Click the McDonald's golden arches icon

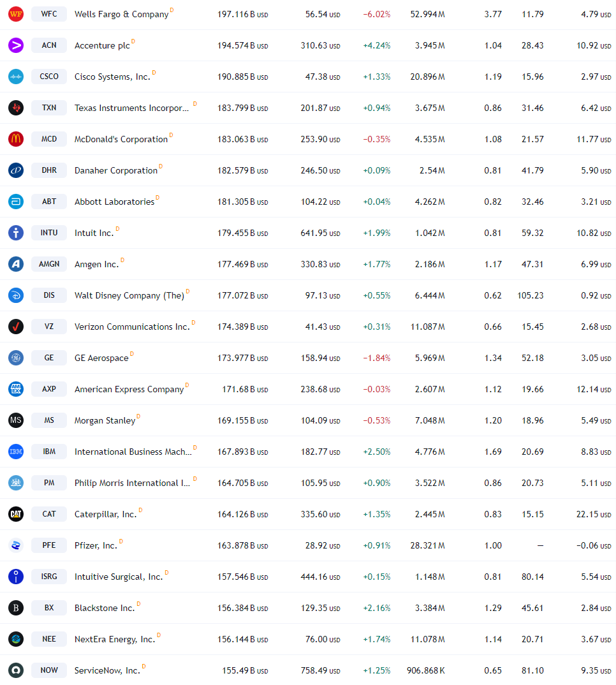click(16, 139)
